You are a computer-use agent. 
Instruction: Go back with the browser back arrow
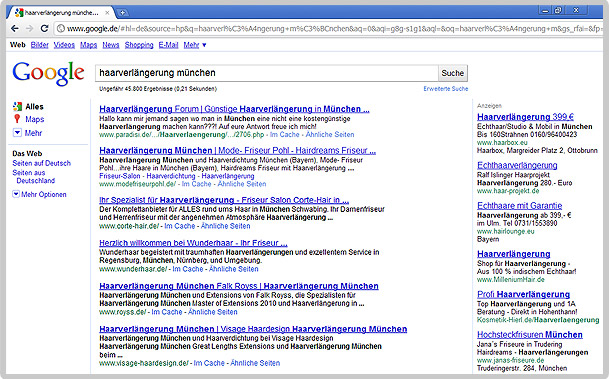coord(15,28)
